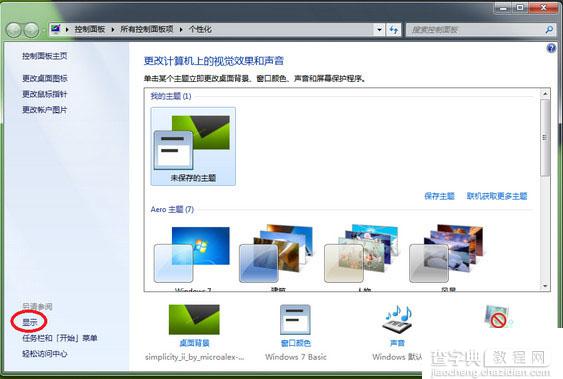
Task: Click the theme list scrollbar down arrow
Action: (545, 286)
